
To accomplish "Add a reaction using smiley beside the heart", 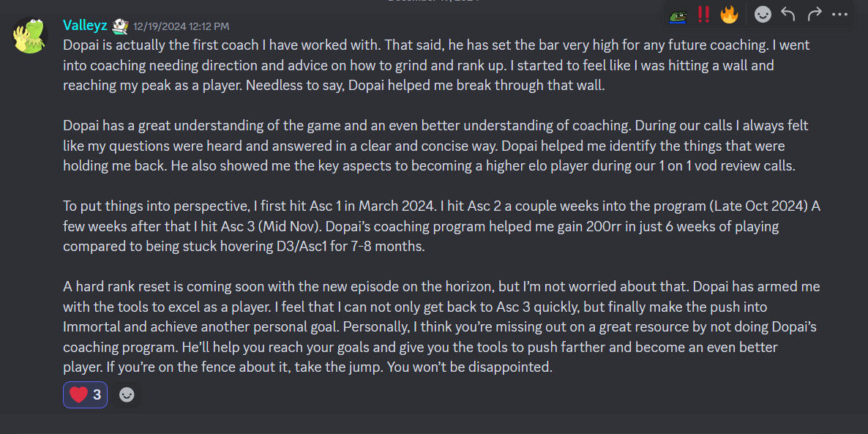I will [x=127, y=395].
